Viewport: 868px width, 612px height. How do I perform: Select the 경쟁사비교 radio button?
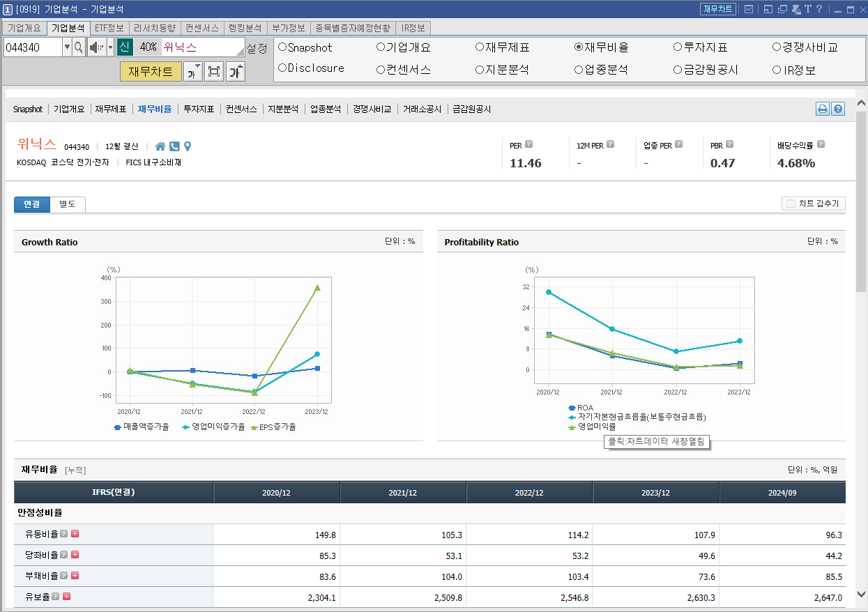(777, 47)
